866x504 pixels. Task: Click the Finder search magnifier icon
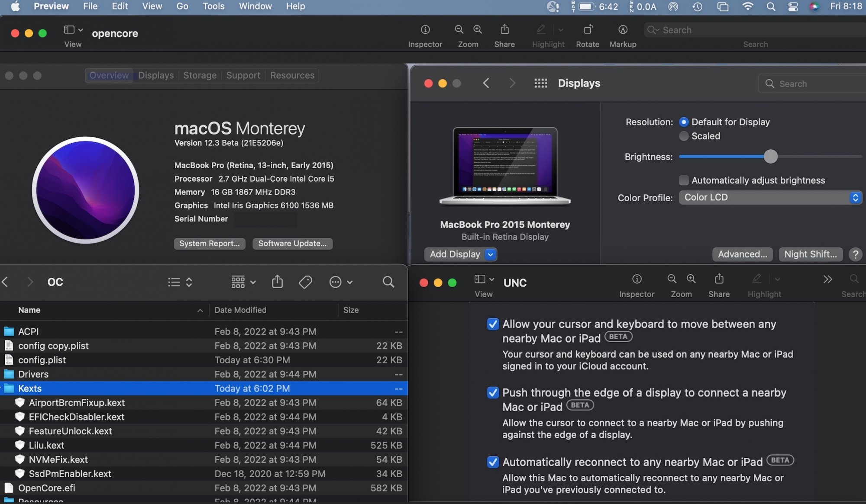(388, 282)
